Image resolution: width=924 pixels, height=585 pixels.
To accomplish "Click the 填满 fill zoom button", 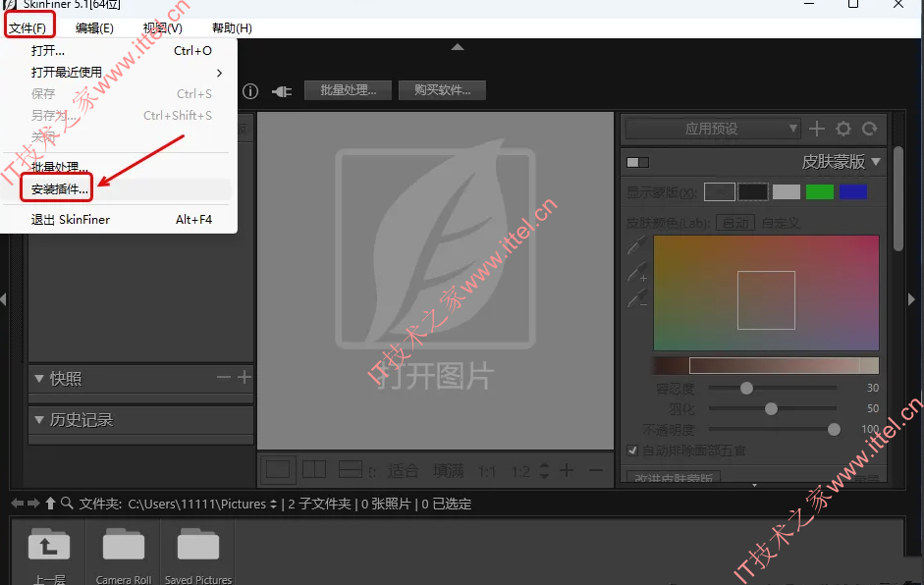I will [449, 471].
